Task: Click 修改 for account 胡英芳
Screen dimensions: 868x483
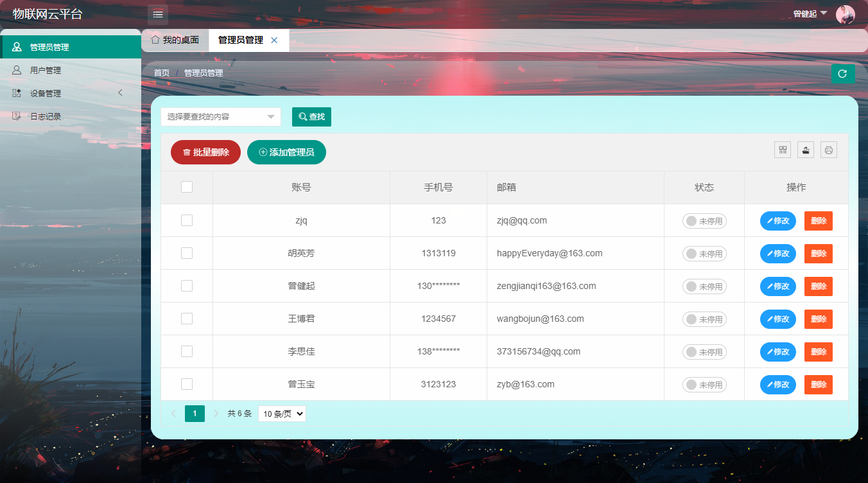Action: tap(778, 254)
